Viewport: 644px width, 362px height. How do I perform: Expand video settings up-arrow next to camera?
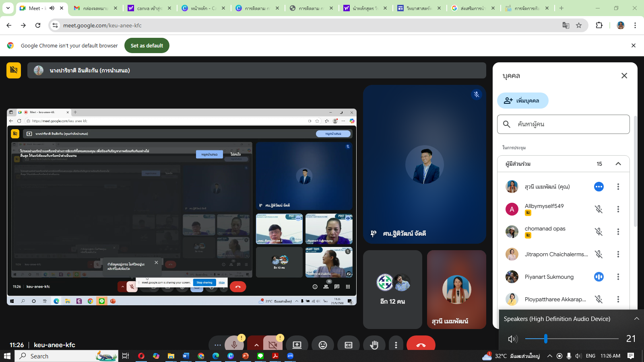click(256, 345)
